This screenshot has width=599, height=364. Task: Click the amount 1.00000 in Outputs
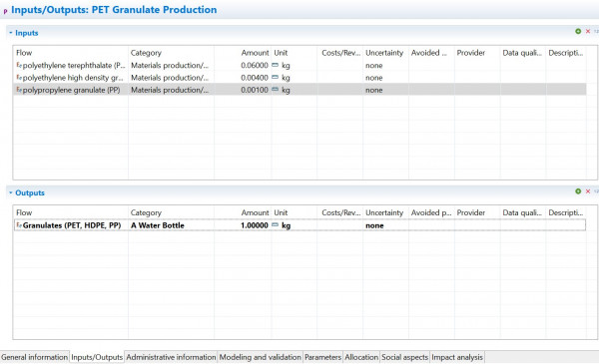click(255, 225)
